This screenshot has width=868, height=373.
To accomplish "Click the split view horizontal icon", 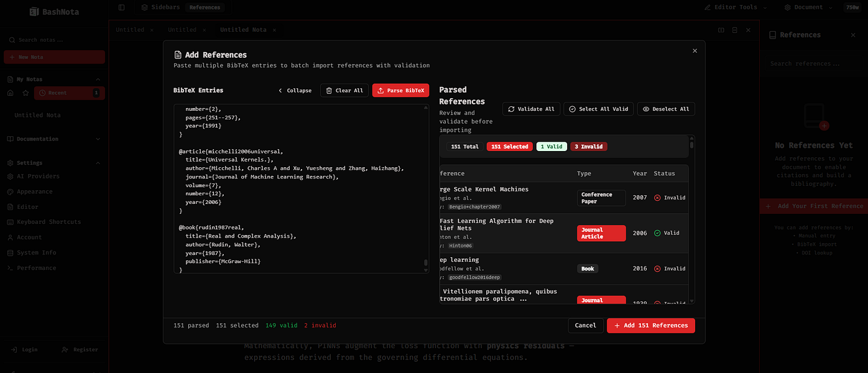I will coord(734,30).
